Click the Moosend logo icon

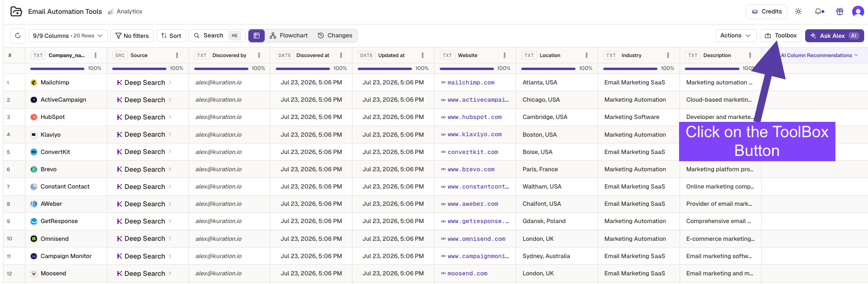coord(34,273)
